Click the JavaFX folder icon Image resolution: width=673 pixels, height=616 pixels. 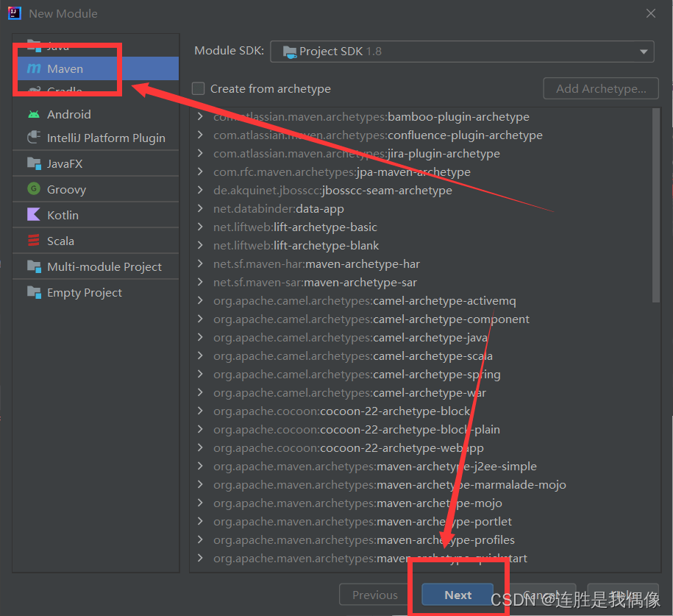pyautogui.click(x=34, y=163)
